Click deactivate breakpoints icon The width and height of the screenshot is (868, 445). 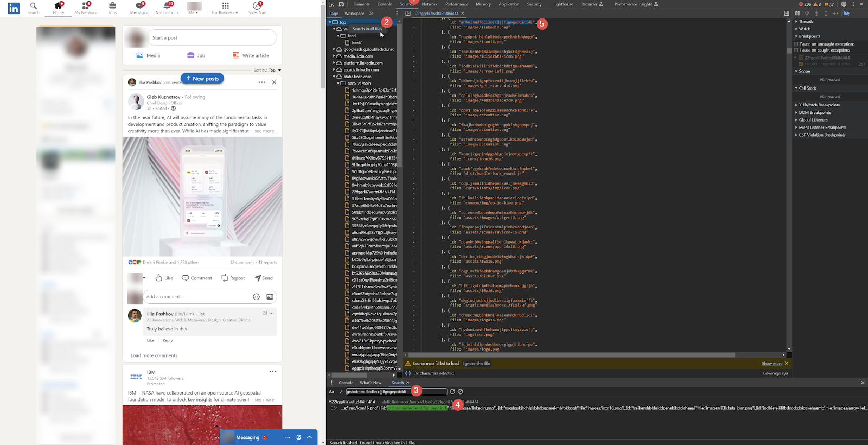click(x=846, y=14)
